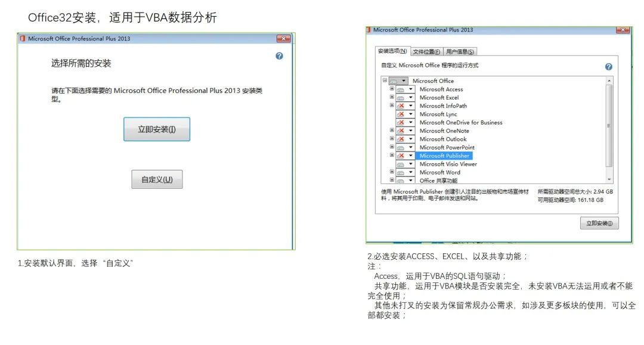Click the feature list scrollbar down arrow
The height and width of the screenshot is (345, 644).
coord(609,180)
